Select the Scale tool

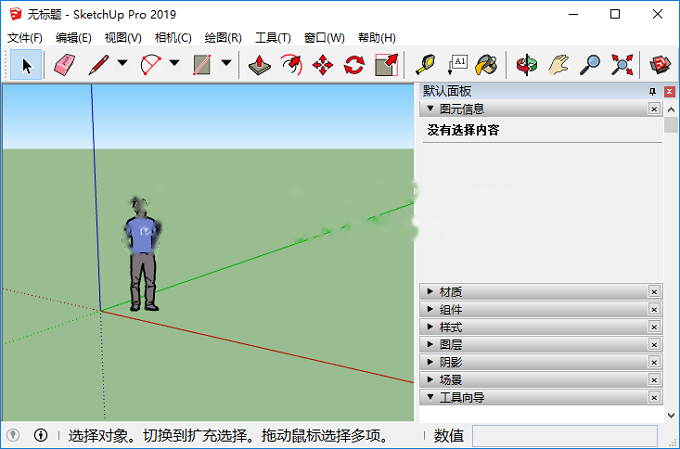386,65
